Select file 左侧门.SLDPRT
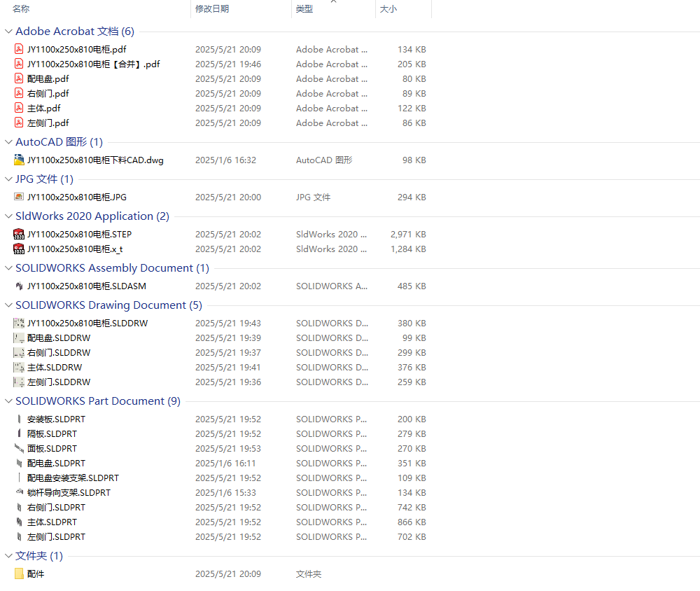This screenshot has height=591, width=700. click(56, 537)
